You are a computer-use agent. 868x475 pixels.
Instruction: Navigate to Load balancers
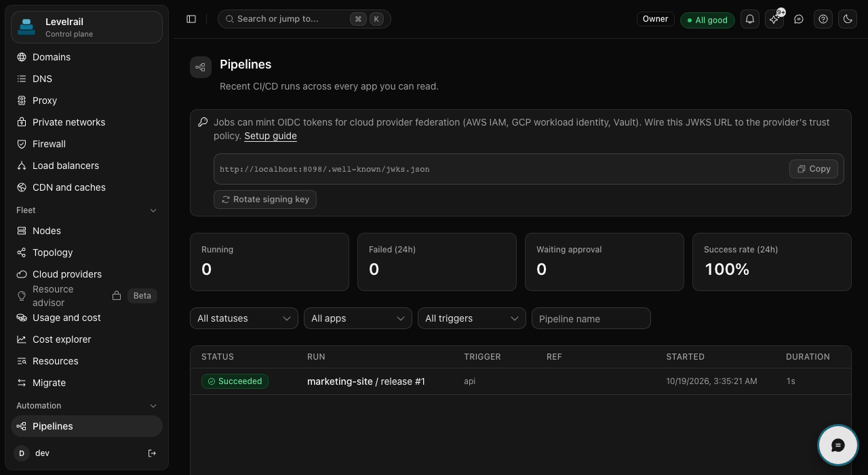click(x=87, y=166)
